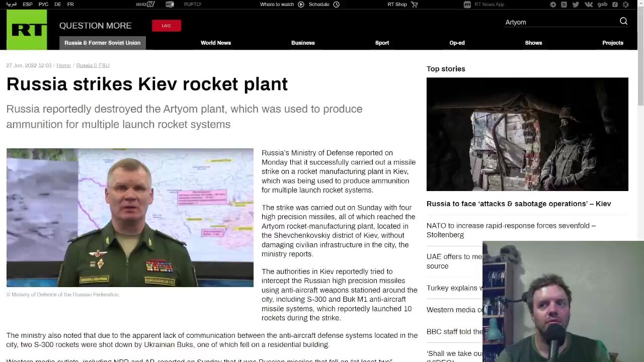Screen dimensions: 644x362
Task: Select Russia & Former Soviet Union section
Action: tap(103, 43)
